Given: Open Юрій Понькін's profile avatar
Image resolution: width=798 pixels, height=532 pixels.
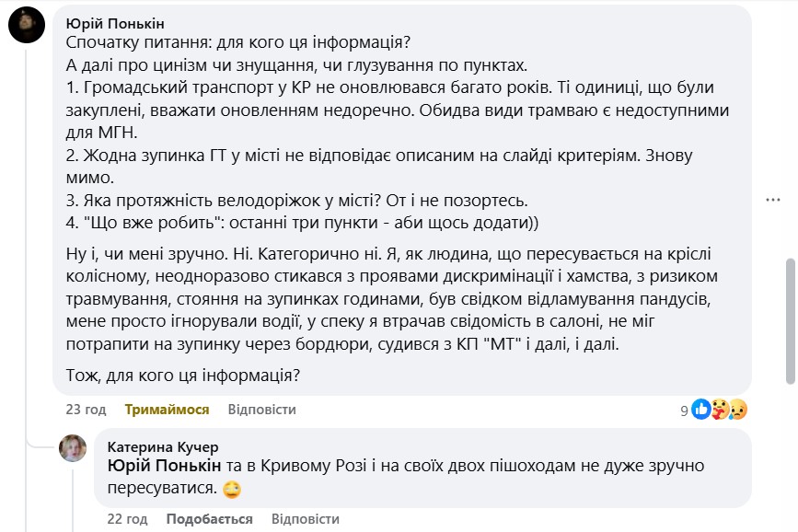Looking at the screenshot, I should click(27, 25).
